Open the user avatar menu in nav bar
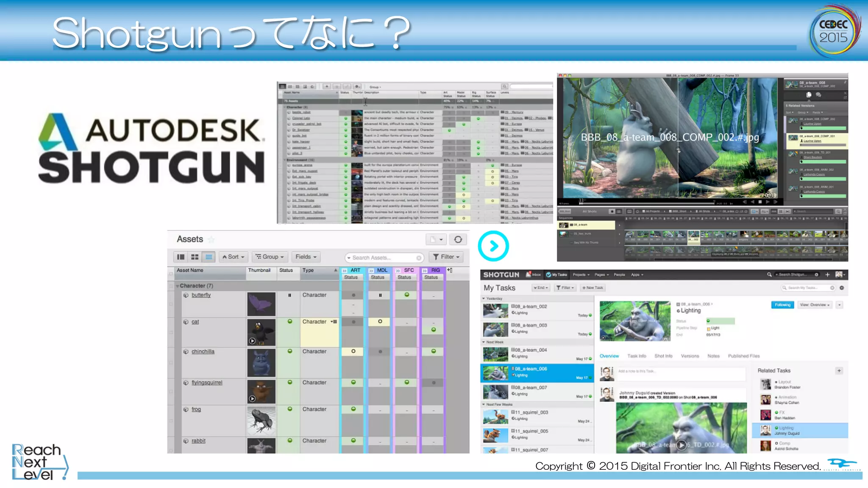 point(840,274)
